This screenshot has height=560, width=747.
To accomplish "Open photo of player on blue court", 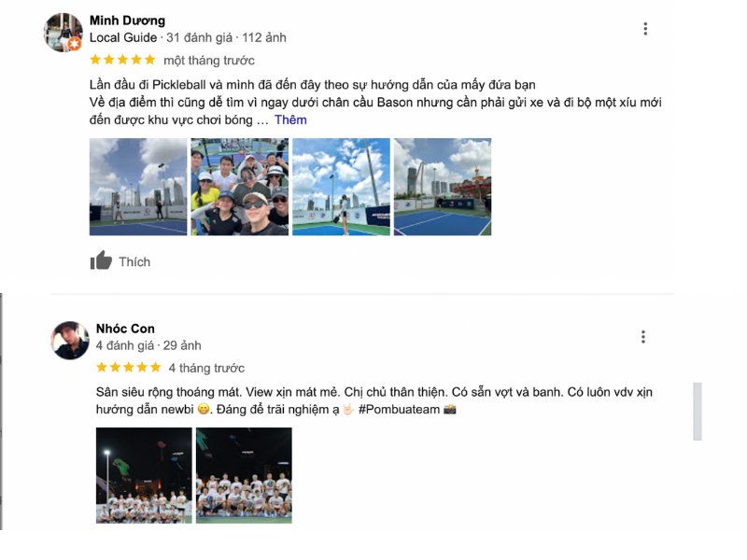I will [341, 187].
